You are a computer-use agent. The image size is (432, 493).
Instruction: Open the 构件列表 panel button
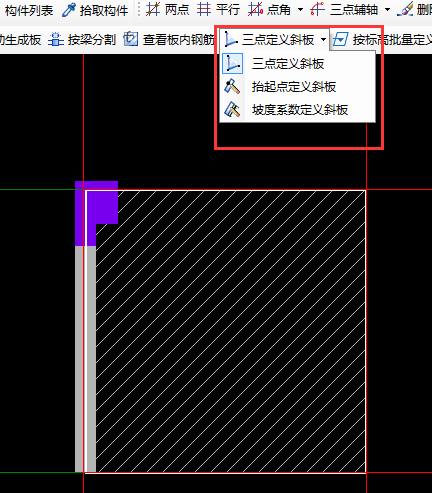[x=29, y=10]
